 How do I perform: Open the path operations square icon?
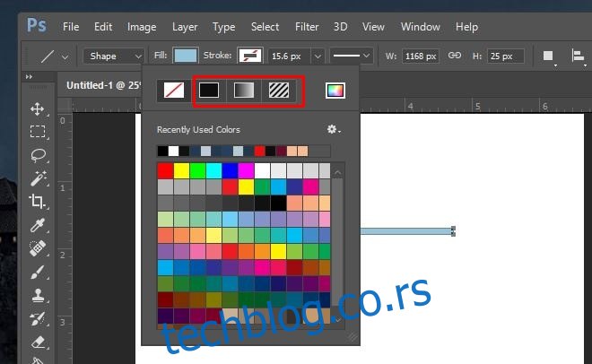coord(549,56)
